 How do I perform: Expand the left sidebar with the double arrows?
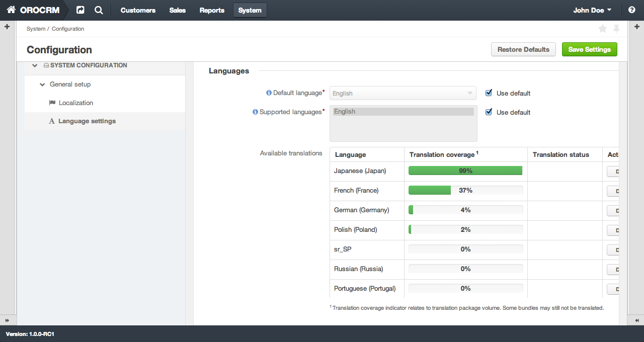[7, 320]
